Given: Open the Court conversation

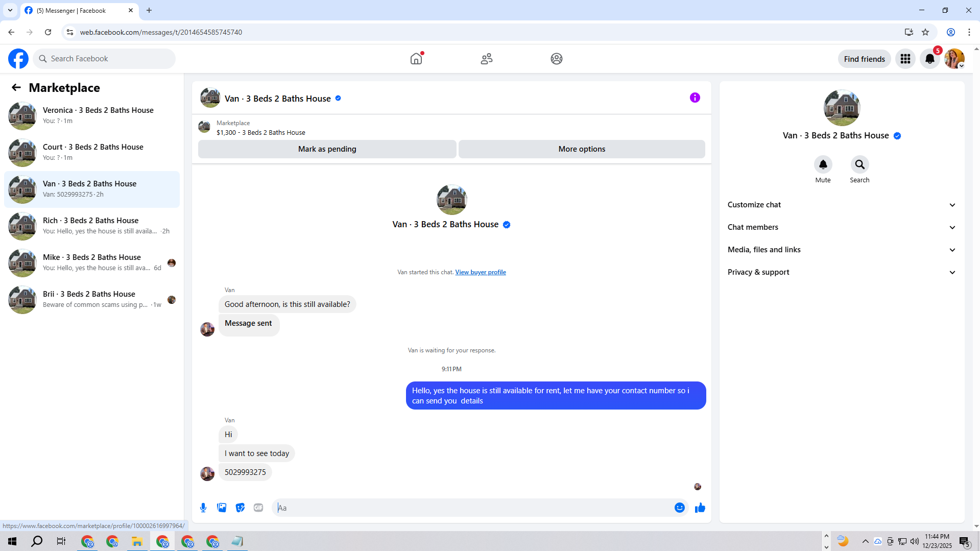Looking at the screenshot, I should 92,152.
